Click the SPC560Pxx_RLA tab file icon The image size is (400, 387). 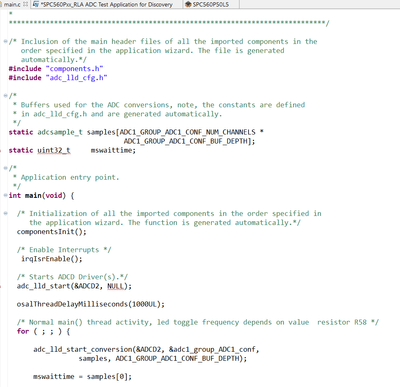tap(36, 4)
